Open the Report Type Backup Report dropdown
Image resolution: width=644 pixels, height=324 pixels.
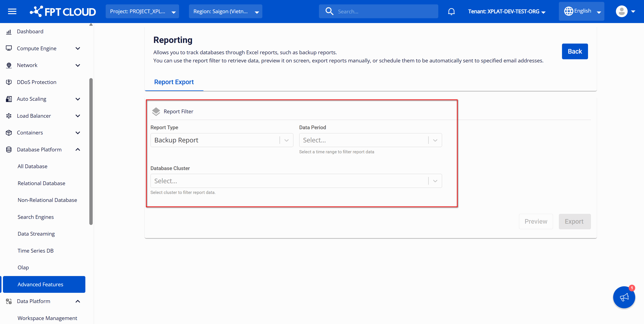pyautogui.click(x=222, y=140)
